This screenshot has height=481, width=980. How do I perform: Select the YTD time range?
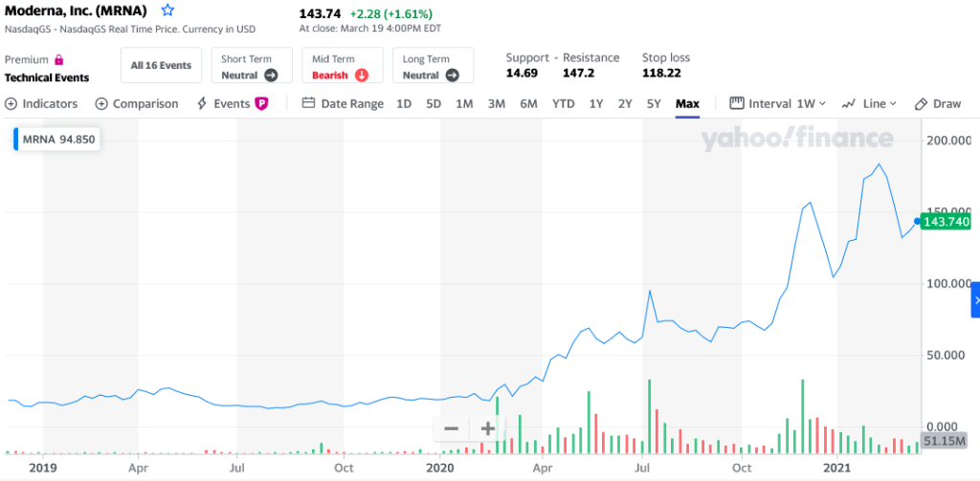tap(564, 103)
